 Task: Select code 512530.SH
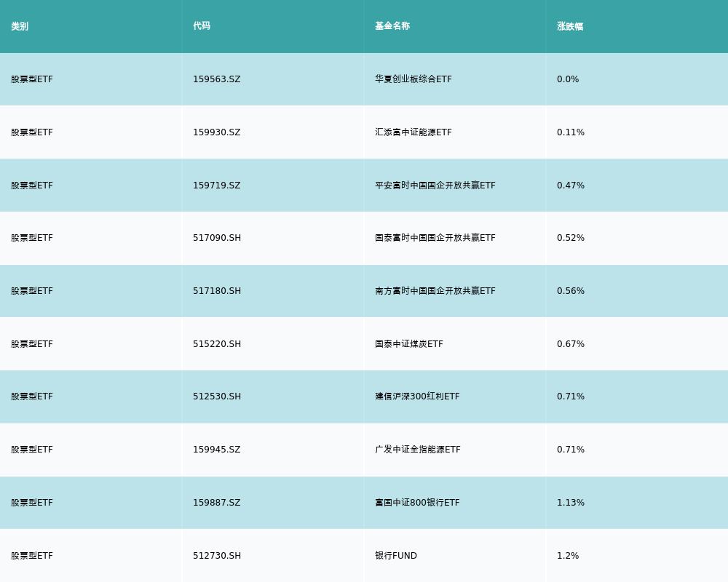(x=217, y=396)
